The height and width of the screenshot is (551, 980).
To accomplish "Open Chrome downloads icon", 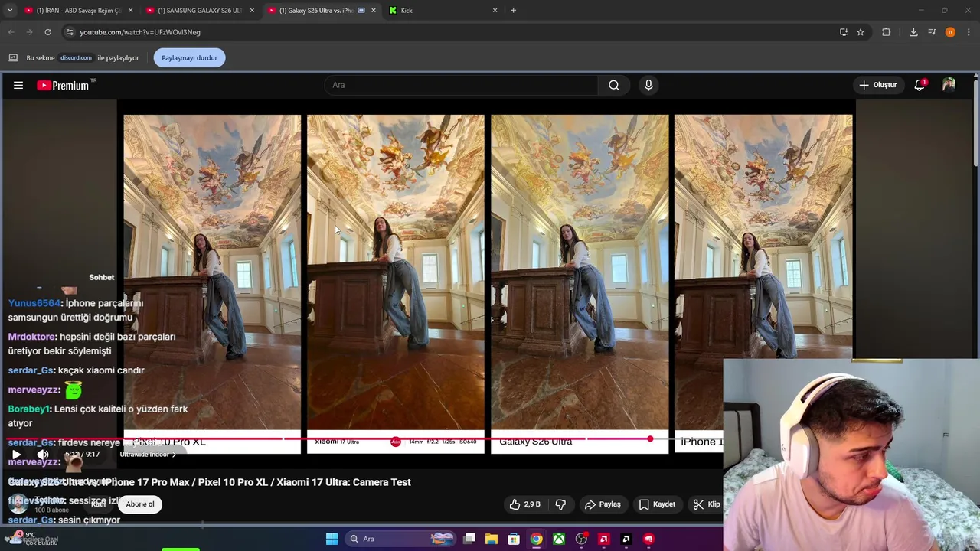I will pyautogui.click(x=913, y=32).
